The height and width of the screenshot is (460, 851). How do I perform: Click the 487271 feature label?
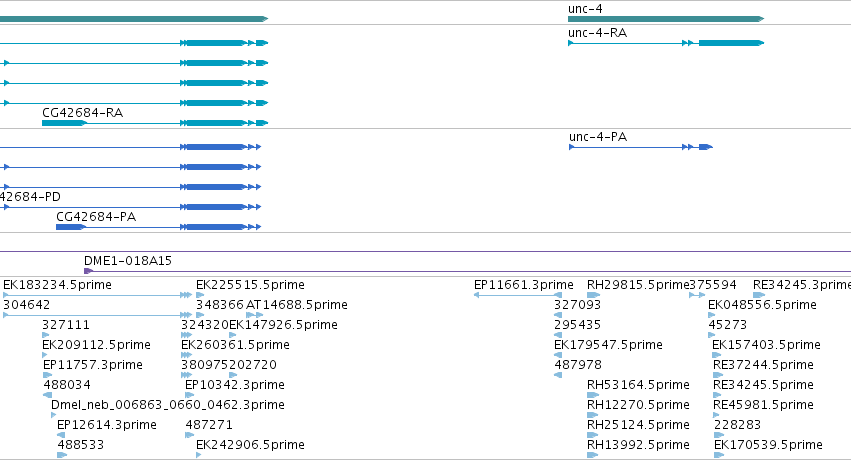tap(209, 425)
